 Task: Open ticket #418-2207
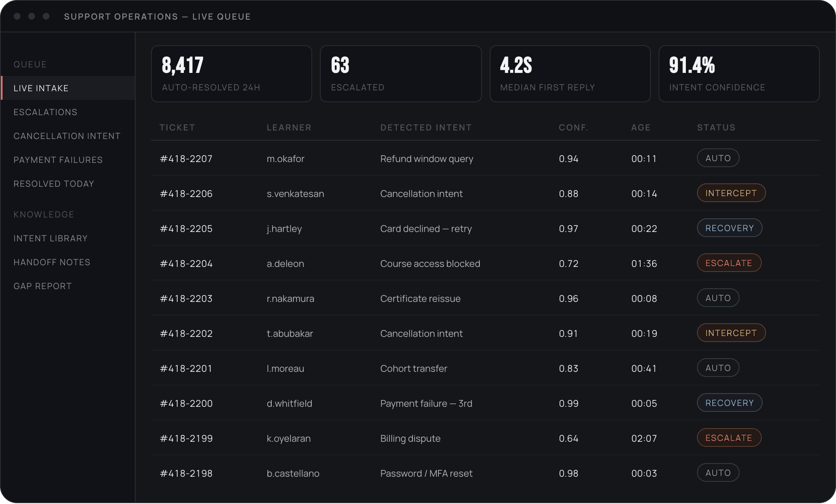(186, 159)
